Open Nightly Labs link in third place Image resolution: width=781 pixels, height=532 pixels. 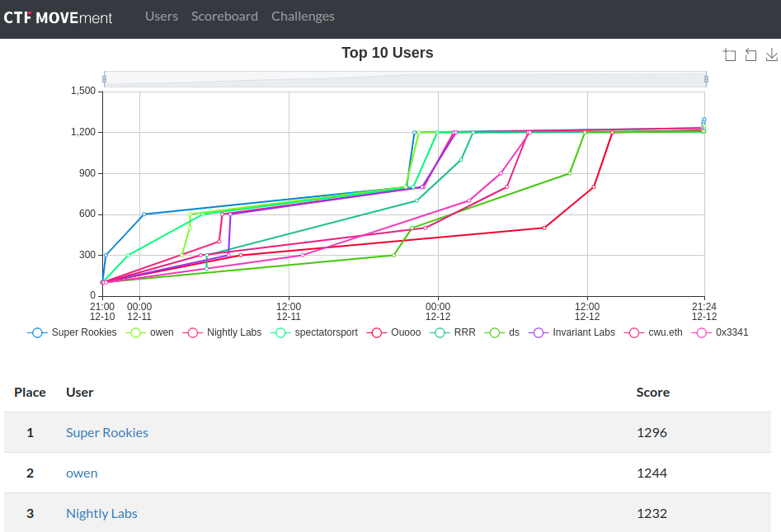pyautogui.click(x=101, y=513)
